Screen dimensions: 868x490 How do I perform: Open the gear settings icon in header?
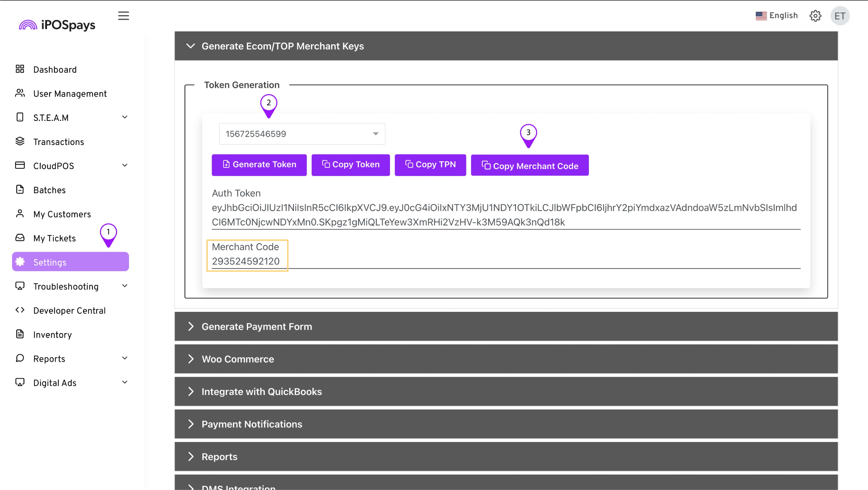[815, 16]
